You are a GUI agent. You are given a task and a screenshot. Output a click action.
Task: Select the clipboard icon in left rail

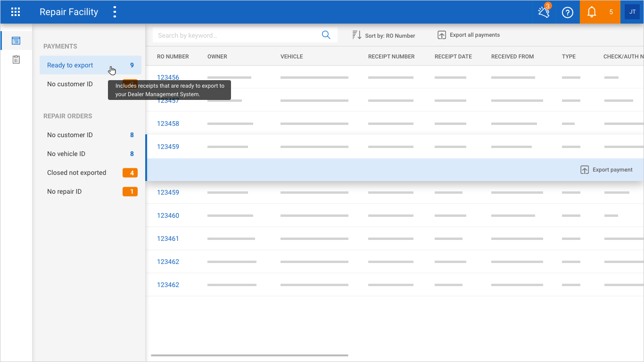(x=16, y=59)
